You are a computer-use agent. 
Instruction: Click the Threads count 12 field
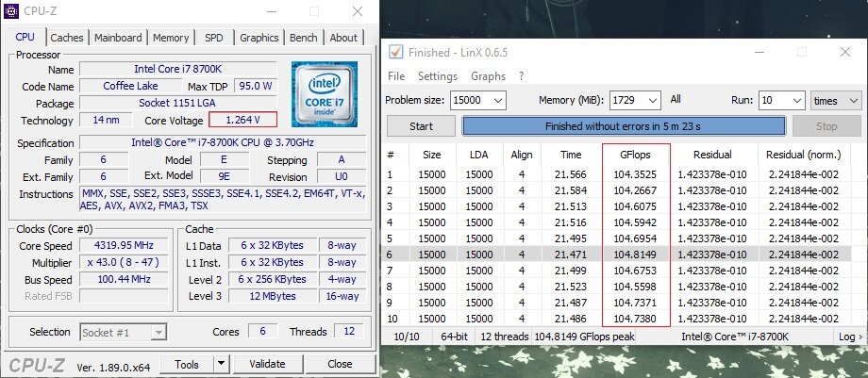[x=349, y=331]
